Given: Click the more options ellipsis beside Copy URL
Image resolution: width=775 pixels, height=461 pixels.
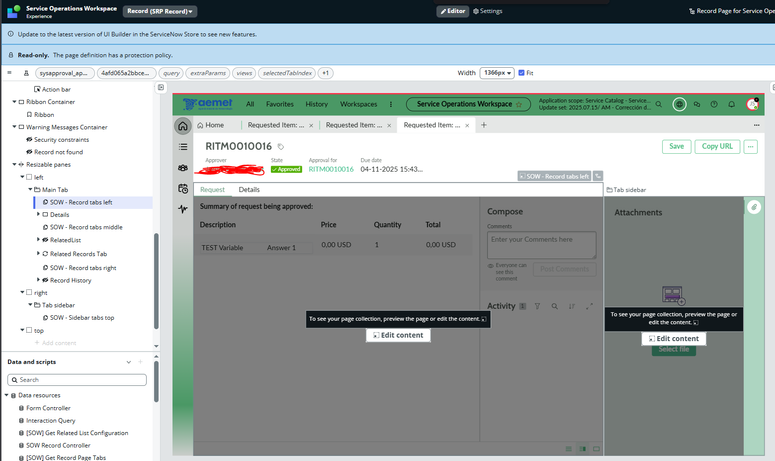Looking at the screenshot, I should coord(750,147).
